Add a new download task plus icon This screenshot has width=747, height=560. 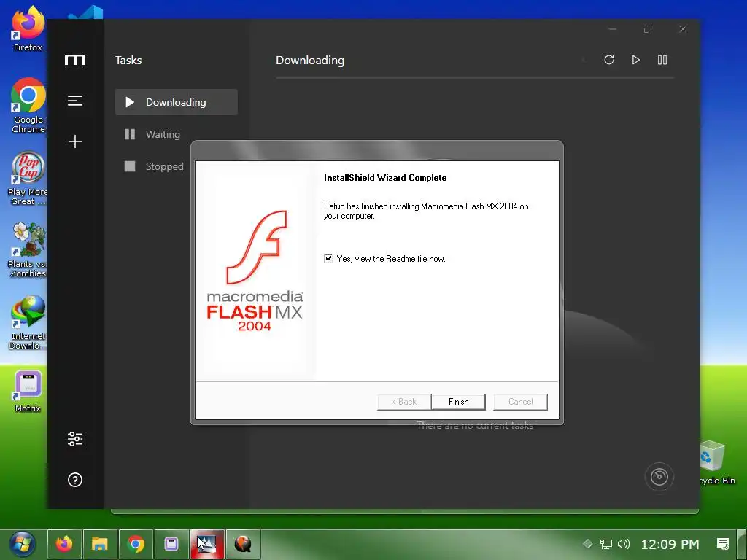(75, 141)
